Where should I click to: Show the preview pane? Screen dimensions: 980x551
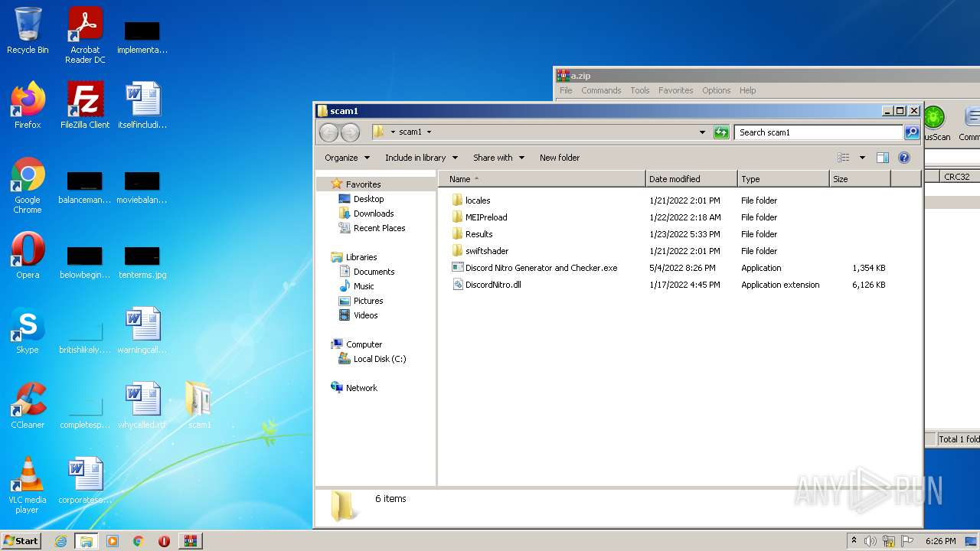click(x=883, y=158)
